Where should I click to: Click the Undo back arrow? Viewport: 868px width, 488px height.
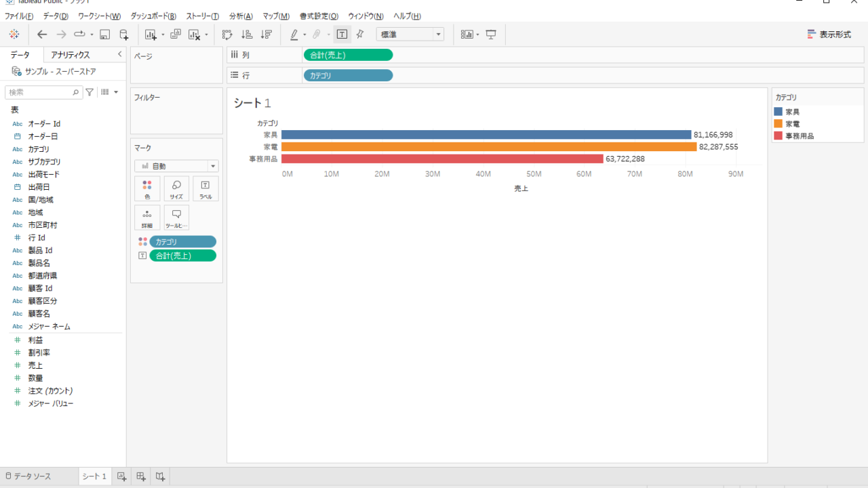42,34
